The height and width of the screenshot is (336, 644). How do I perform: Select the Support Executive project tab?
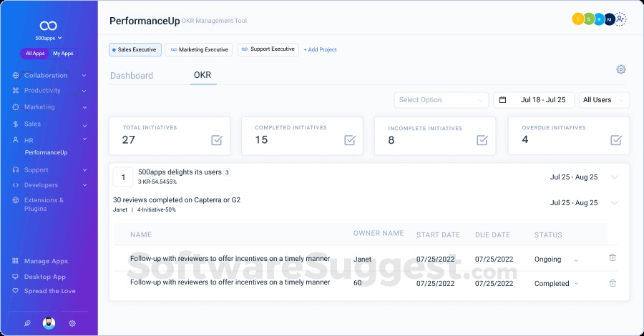268,49
